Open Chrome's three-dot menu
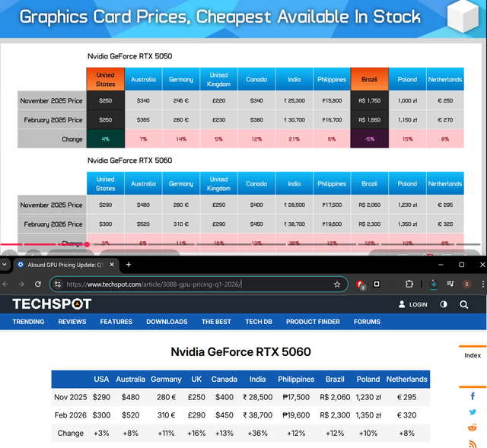487x448 pixels. point(482,284)
